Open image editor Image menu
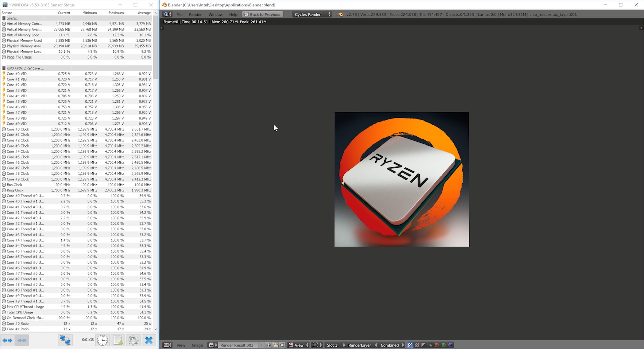The image size is (644, 349). pyautogui.click(x=197, y=345)
